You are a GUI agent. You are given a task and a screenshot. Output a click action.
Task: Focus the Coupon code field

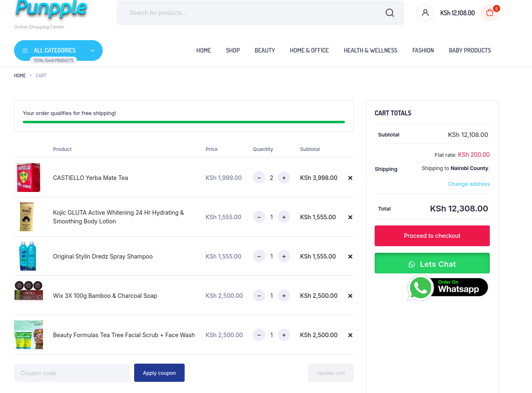tap(72, 373)
